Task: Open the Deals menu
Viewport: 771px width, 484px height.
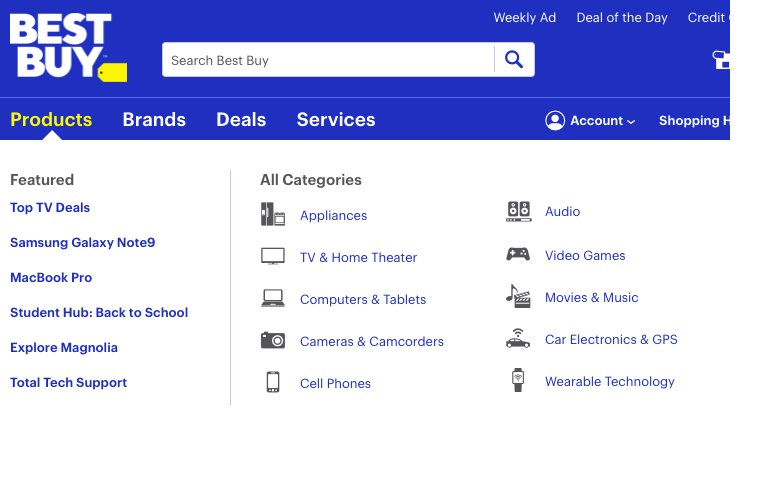Action: click(x=241, y=120)
